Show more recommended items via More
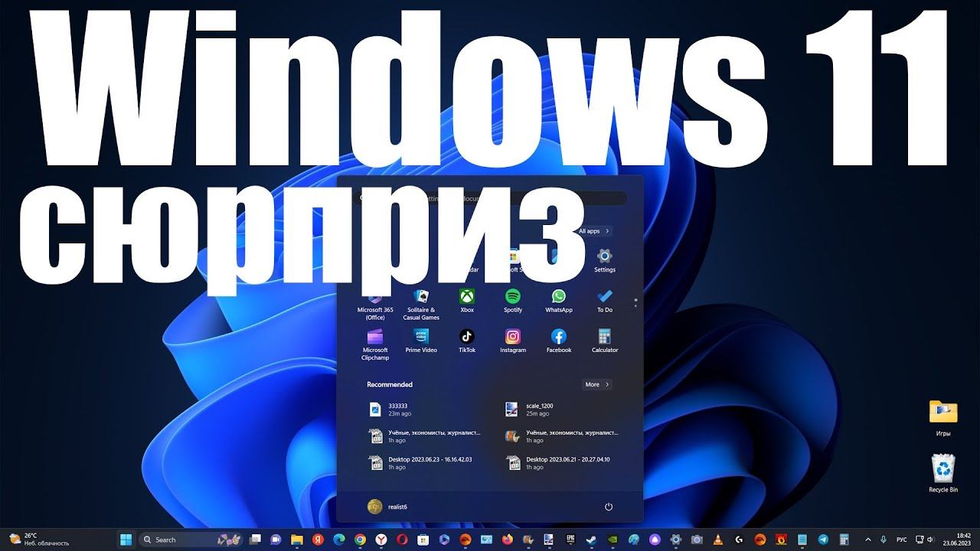Screen dimensions: 980x551 tap(597, 385)
